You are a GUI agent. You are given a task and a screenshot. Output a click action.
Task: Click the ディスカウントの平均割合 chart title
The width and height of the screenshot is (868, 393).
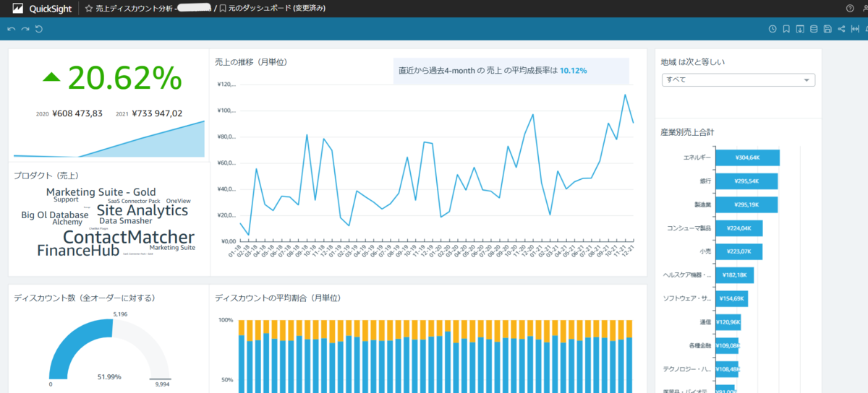(278, 298)
